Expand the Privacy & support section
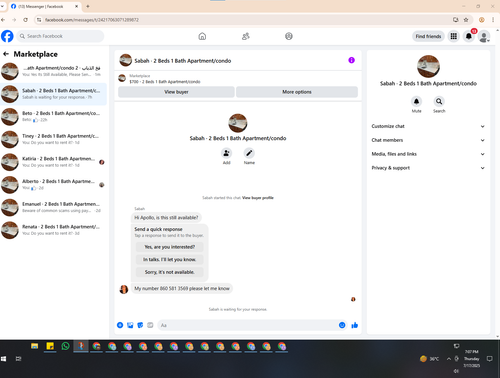 tap(428, 168)
